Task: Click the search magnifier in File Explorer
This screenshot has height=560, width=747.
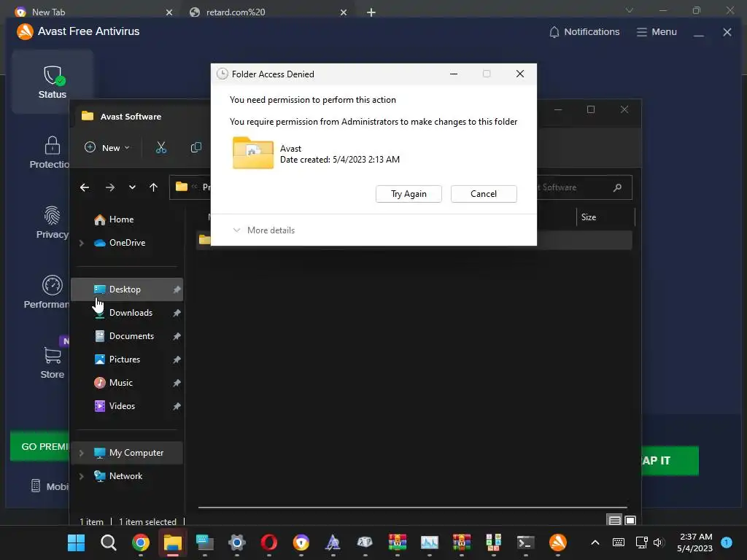Action: [x=617, y=187]
